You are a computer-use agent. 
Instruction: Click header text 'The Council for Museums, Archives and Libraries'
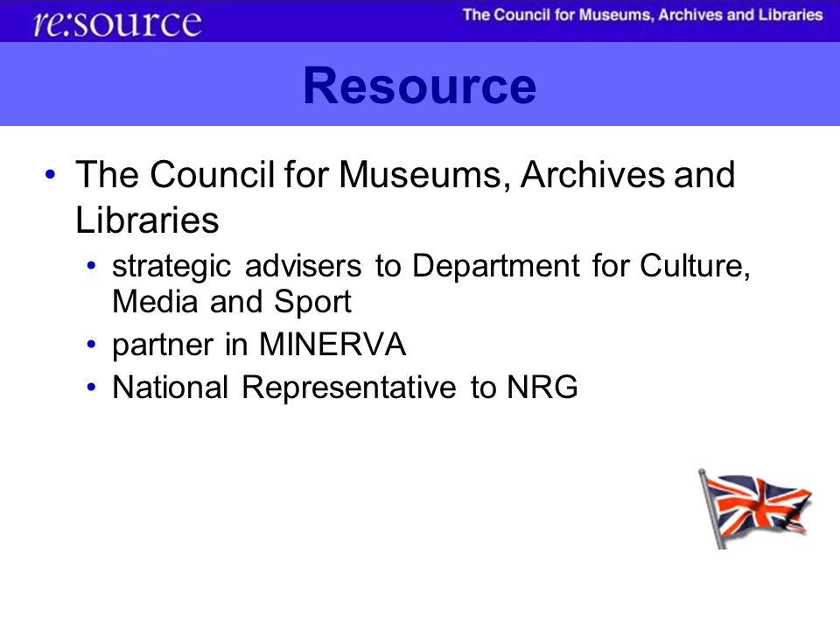(x=642, y=15)
